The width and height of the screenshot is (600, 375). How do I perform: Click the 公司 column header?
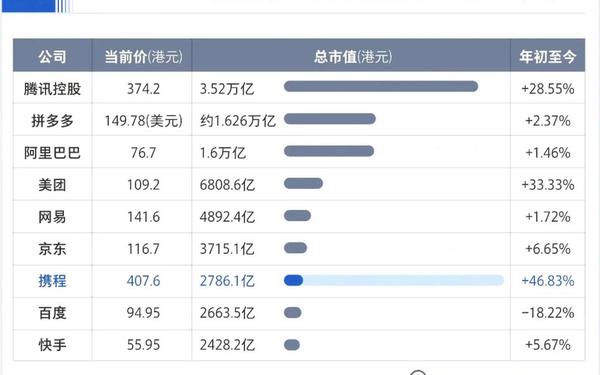pos(52,57)
